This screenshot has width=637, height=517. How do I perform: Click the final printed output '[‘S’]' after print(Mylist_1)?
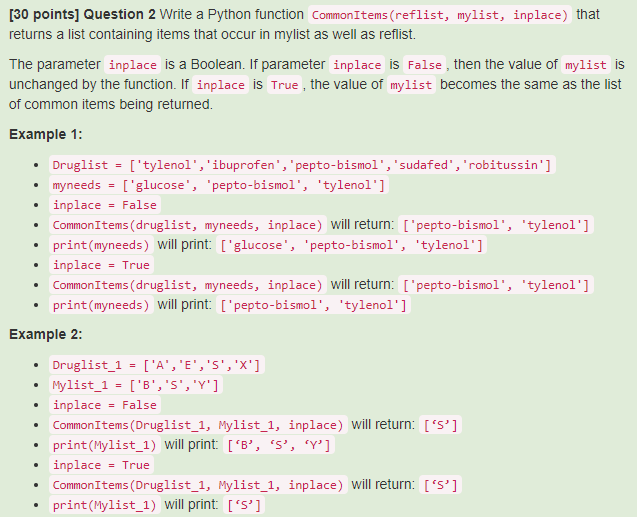(x=244, y=505)
